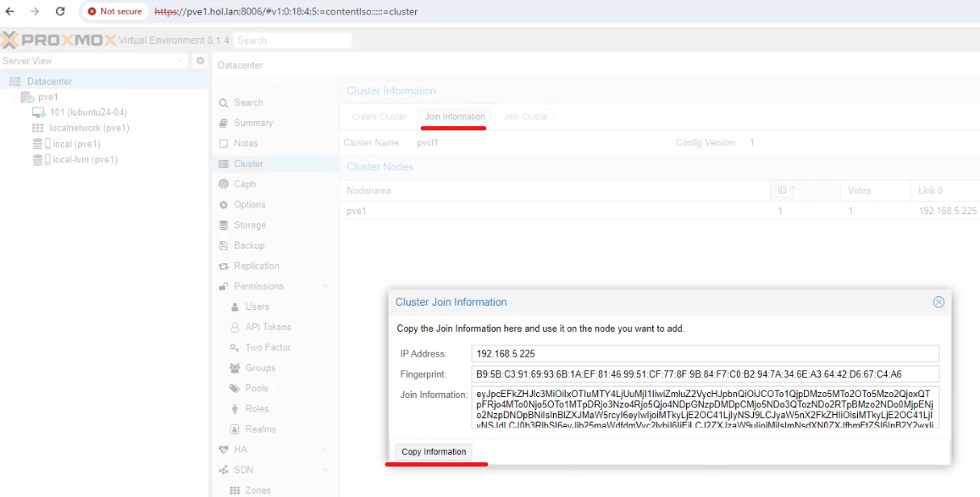Click the Create Cluster button
The image size is (980, 497).
(379, 117)
